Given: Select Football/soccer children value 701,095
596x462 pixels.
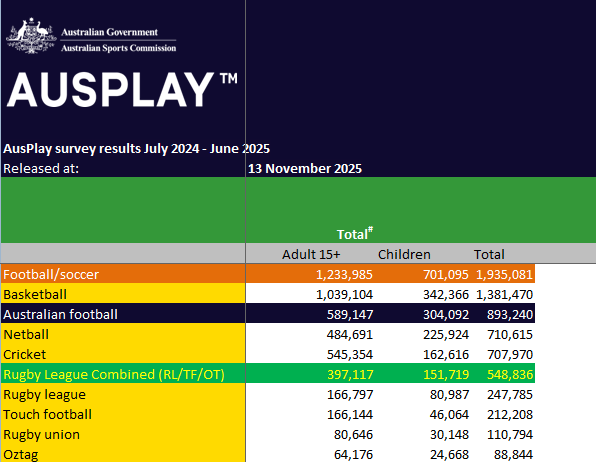Looking at the screenshot, I should click(x=446, y=275).
